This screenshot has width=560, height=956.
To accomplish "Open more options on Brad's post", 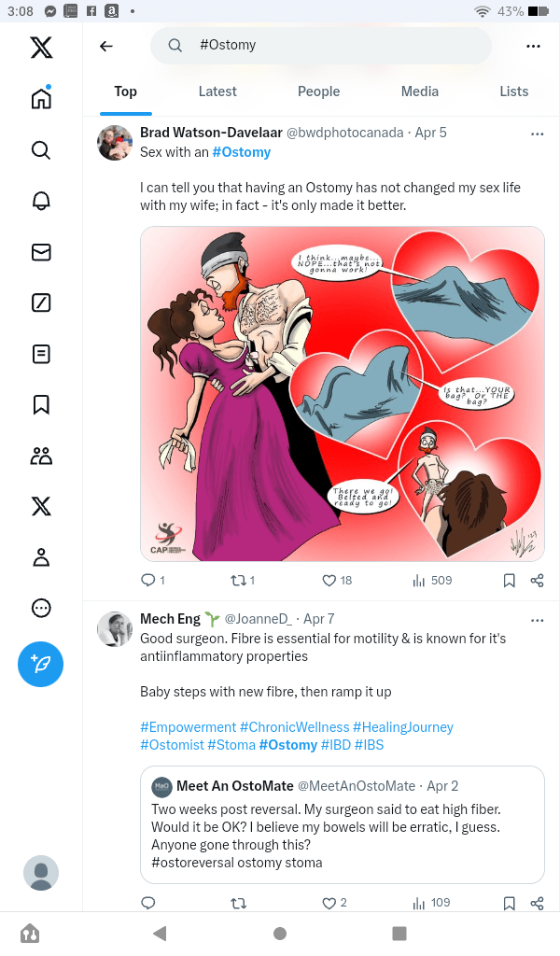I will 537,134.
